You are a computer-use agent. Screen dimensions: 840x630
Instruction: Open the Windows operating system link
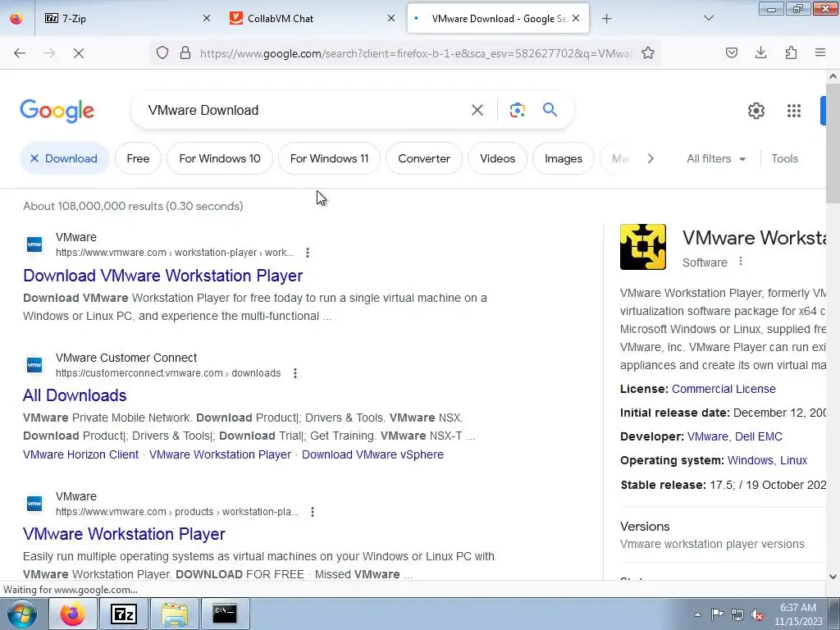750,460
